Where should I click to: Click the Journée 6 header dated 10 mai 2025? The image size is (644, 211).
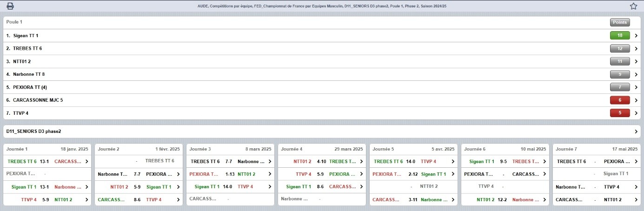pyautogui.click(x=505, y=149)
